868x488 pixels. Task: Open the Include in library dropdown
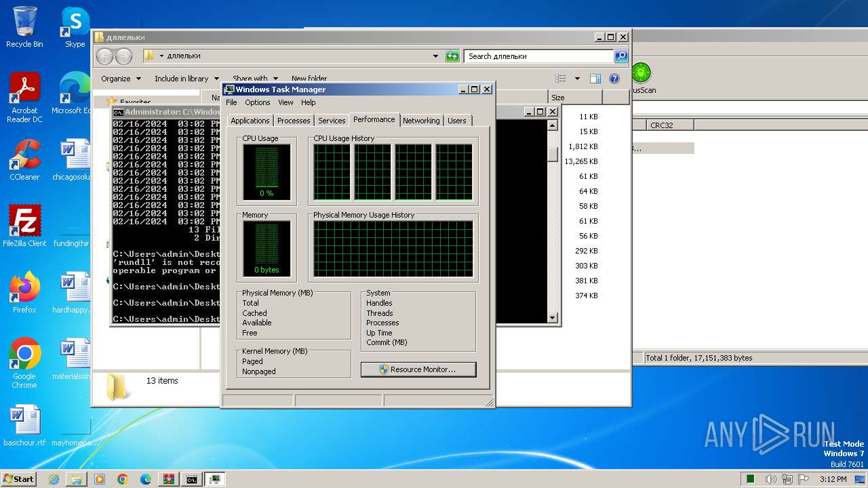click(186, 79)
